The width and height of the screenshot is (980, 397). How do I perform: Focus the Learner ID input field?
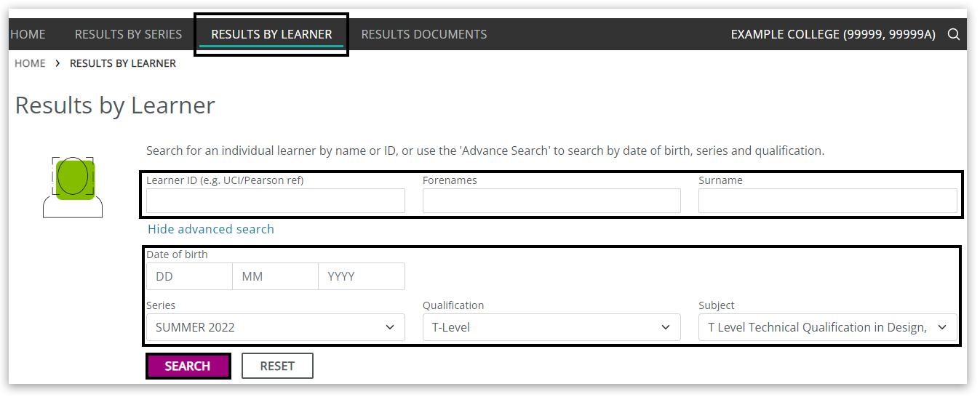coord(275,201)
